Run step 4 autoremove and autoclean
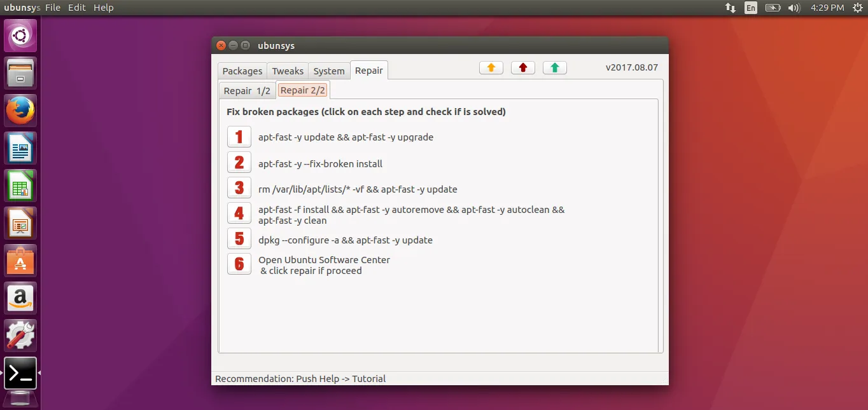This screenshot has height=410, width=868. 239,214
